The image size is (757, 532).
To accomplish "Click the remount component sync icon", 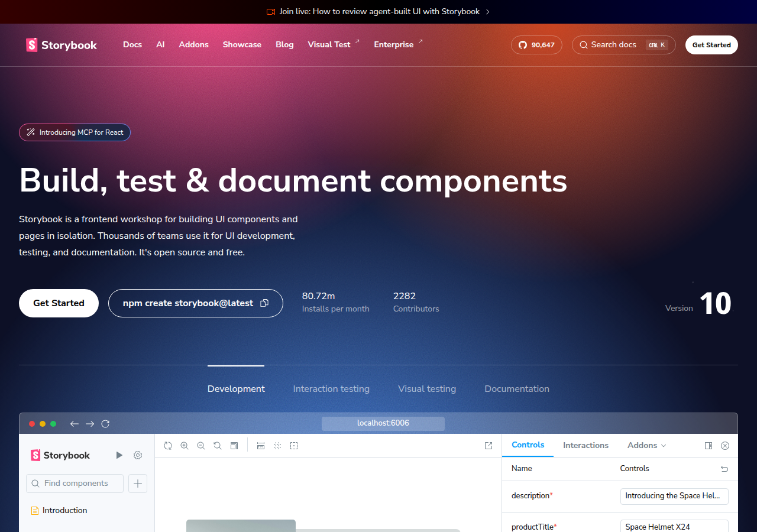I will point(168,446).
